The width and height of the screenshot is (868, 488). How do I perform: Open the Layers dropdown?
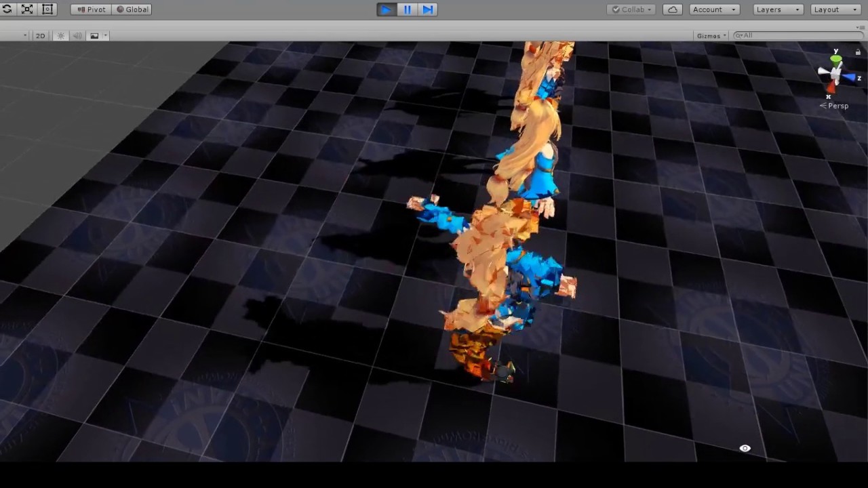(778, 9)
